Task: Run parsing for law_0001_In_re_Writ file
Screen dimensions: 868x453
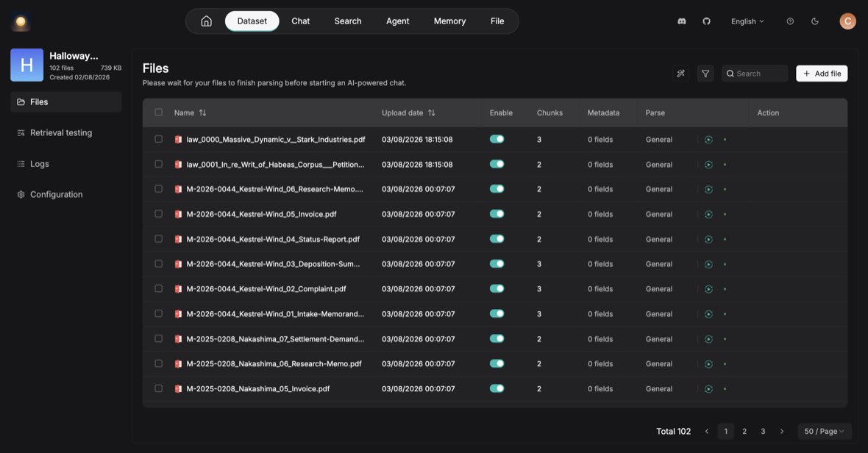Action: pos(708,165)
